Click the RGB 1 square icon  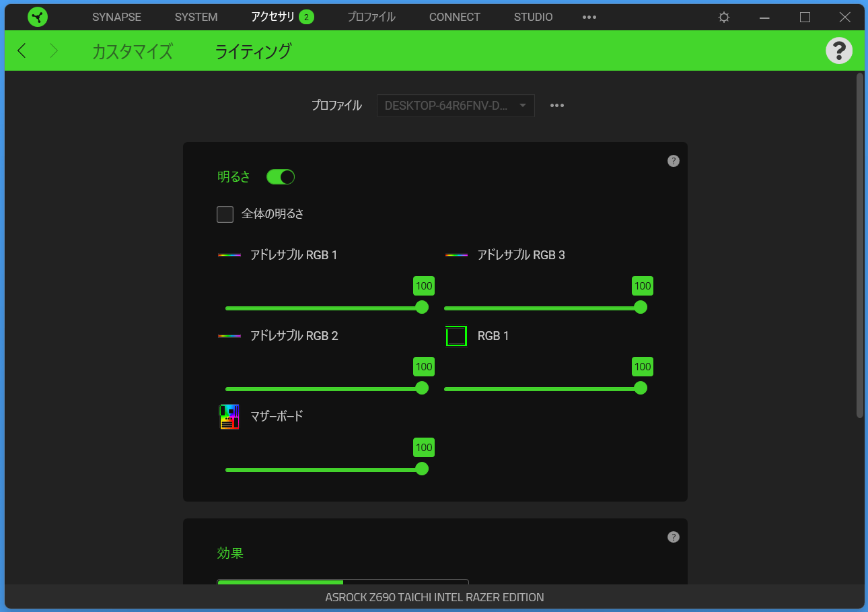pyautogui.click(x=456, y=335)
